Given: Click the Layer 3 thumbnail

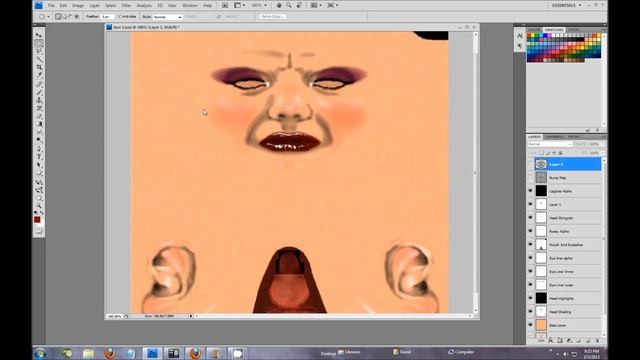Looking at the screenshot, I should [x=541, y=164].
